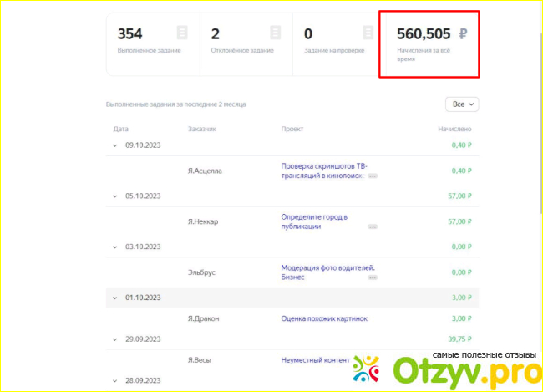Click the document icon in the 354 completed tasks card
This screenshot has width=543, height=392.
pyautogui.click(x=182, y=33)
